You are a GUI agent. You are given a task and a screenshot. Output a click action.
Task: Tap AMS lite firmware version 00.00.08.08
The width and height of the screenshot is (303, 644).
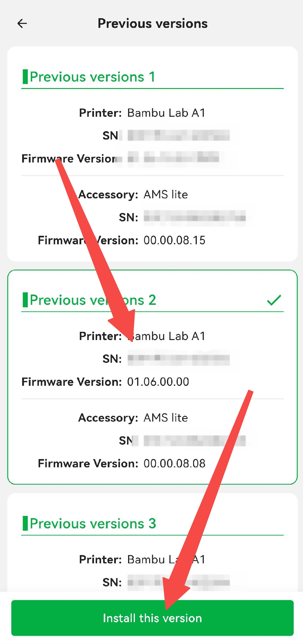[174, 464]
